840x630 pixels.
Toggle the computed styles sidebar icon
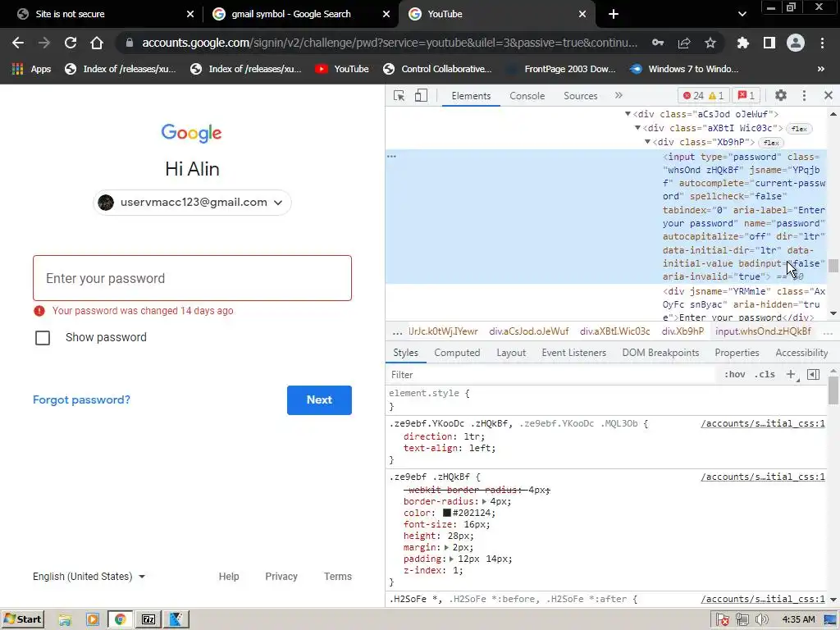[x=813, y=374]
